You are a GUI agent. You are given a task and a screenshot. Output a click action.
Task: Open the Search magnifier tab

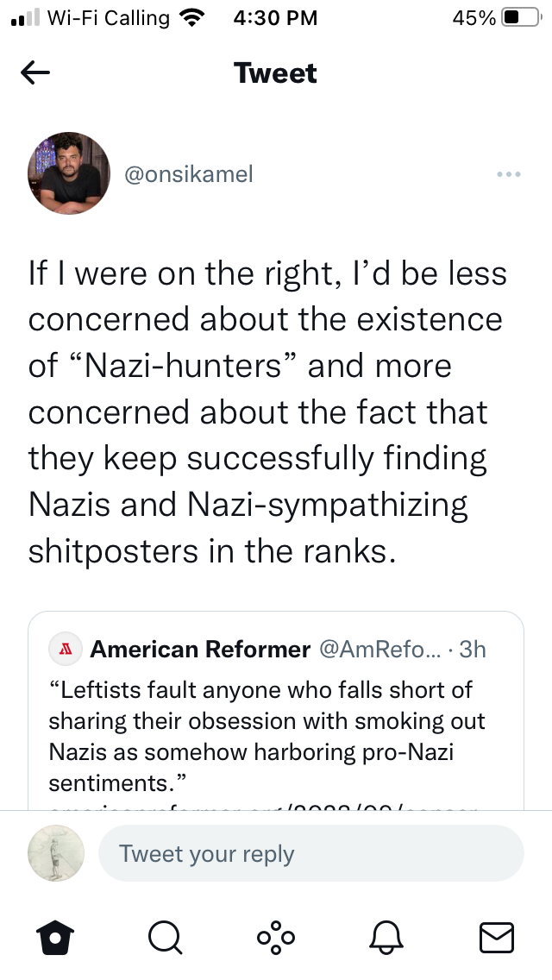tap(166, 938)
